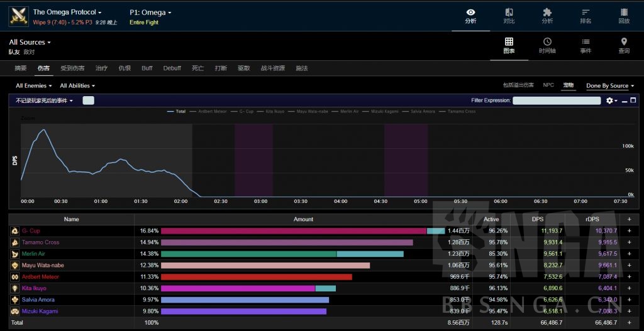Expand The Omega Protocol encounter dropdown
The height and width of the screenshot is (331, 644).
click(x=67, y=12)
